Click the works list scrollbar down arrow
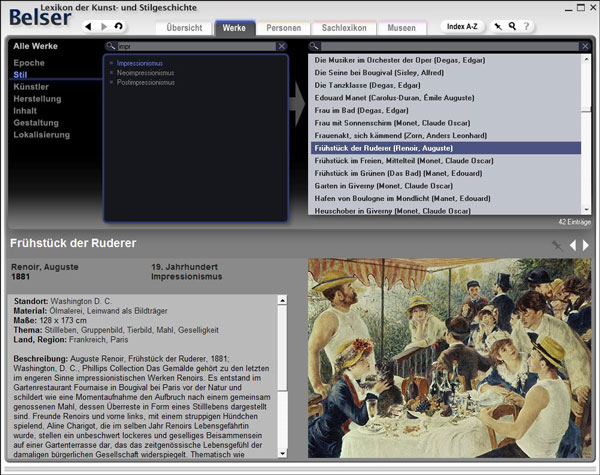Viewport: 600px width, 475px height. 587,209
